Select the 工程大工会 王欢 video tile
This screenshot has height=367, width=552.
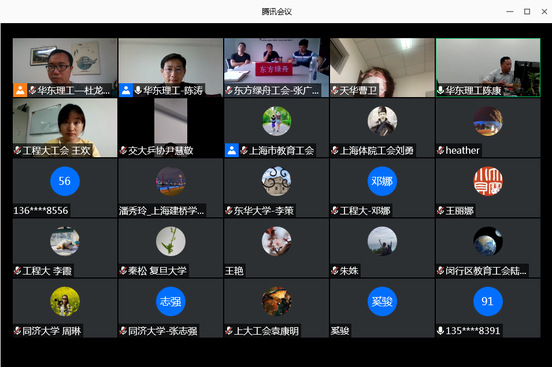pos(65,127)
